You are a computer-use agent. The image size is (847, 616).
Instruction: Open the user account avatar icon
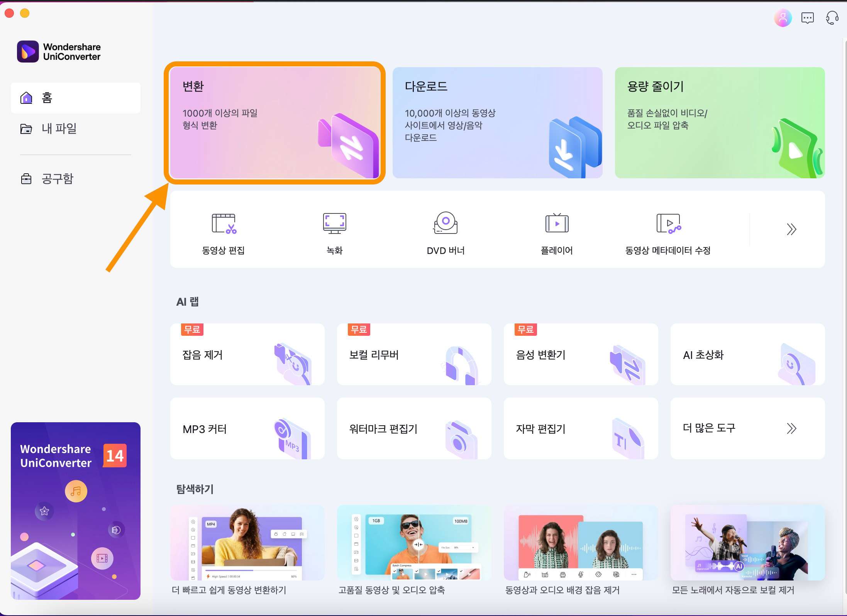(x=783, y=18)
